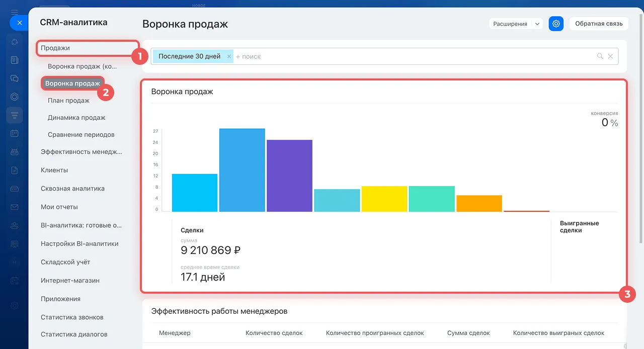Screen dimensions: 644x349
Task: Open the booking schedule icon in left rail
Action: click(x=15, y=280)
